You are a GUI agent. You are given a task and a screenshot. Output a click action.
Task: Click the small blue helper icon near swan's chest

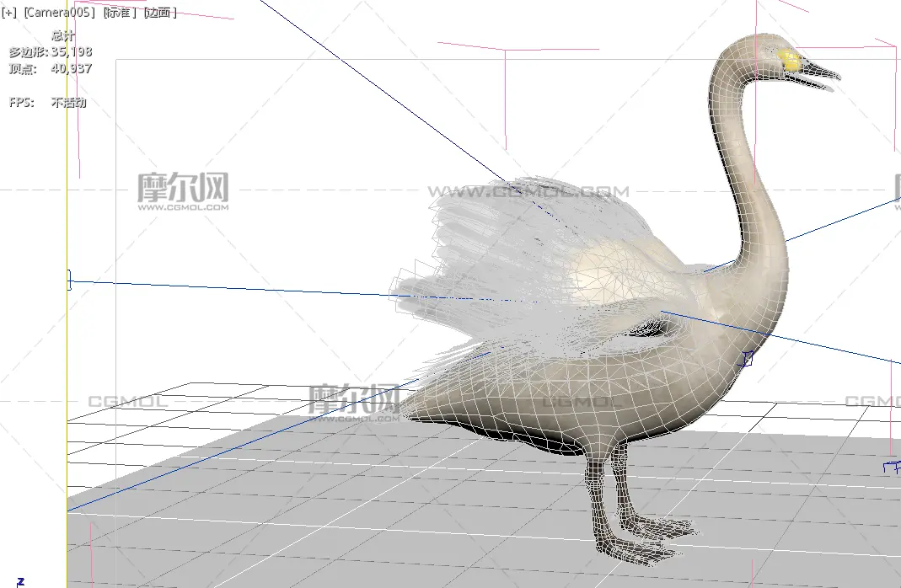tap(745, 360)
